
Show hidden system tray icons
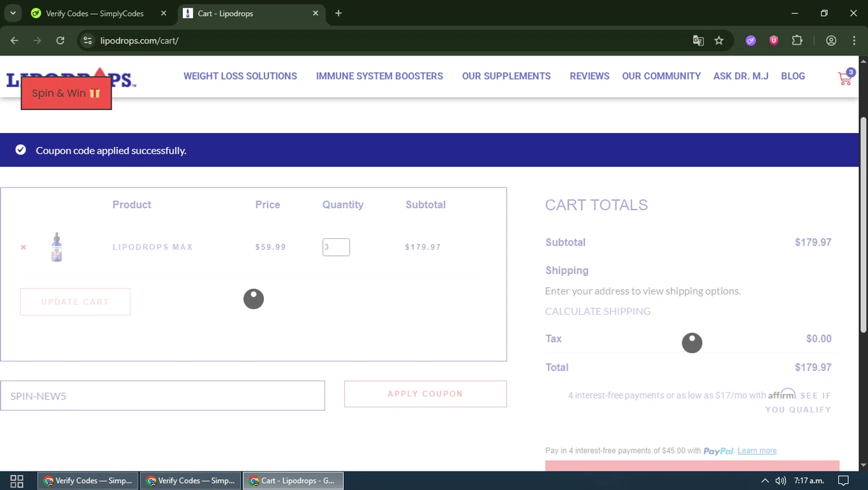click(765, 481)
